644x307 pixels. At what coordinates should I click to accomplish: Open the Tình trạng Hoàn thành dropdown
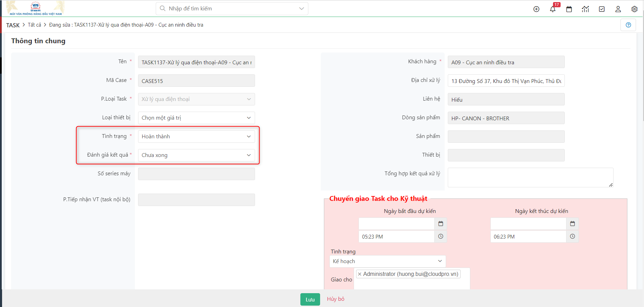click(x=196, y=137)
